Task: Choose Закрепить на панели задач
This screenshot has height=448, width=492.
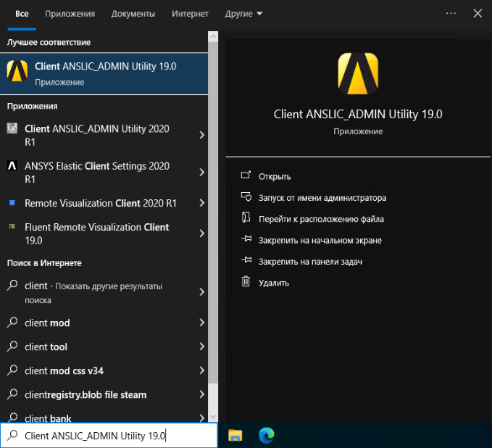Action: point(310,262)
